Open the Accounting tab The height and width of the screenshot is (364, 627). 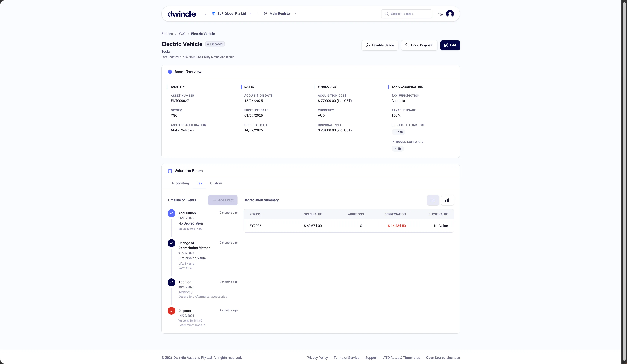[180, 183]
